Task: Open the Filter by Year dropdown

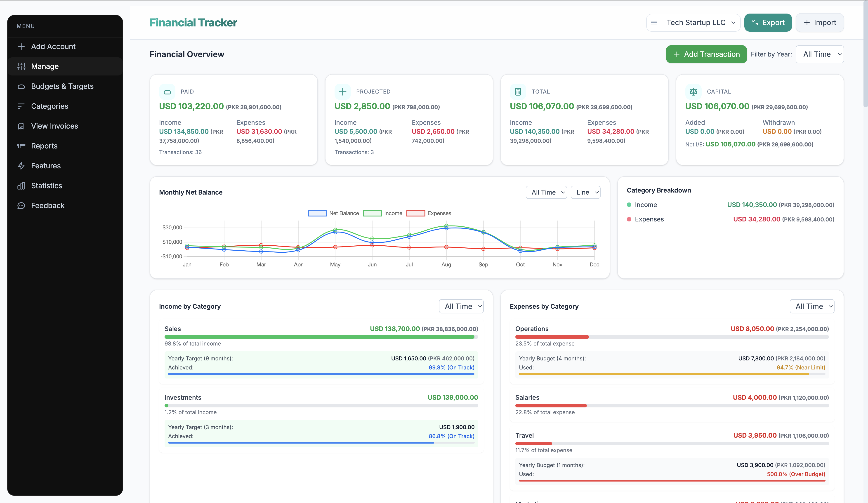Action: (820, 54)
